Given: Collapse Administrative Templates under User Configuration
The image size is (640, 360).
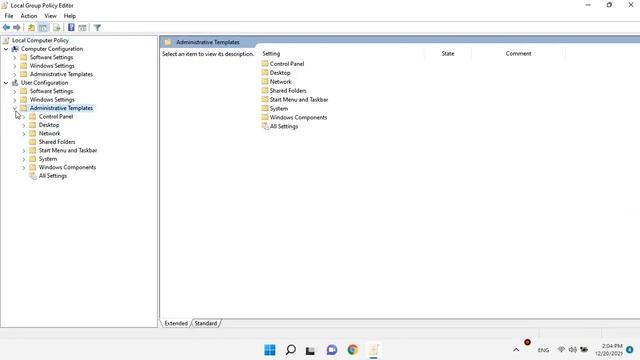Looking at the screenshot, I should click(15, 108).
